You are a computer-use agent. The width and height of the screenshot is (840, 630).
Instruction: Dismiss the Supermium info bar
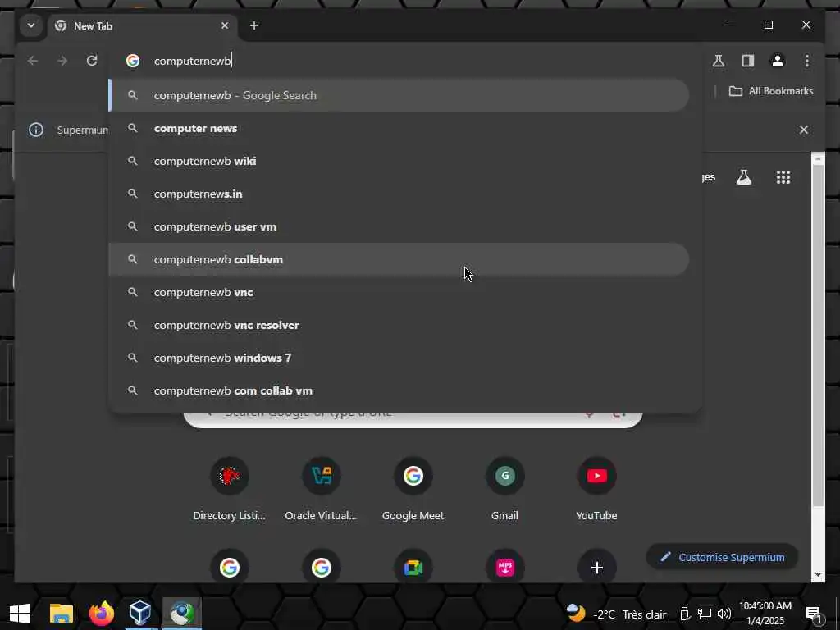[x=804, y=130]
